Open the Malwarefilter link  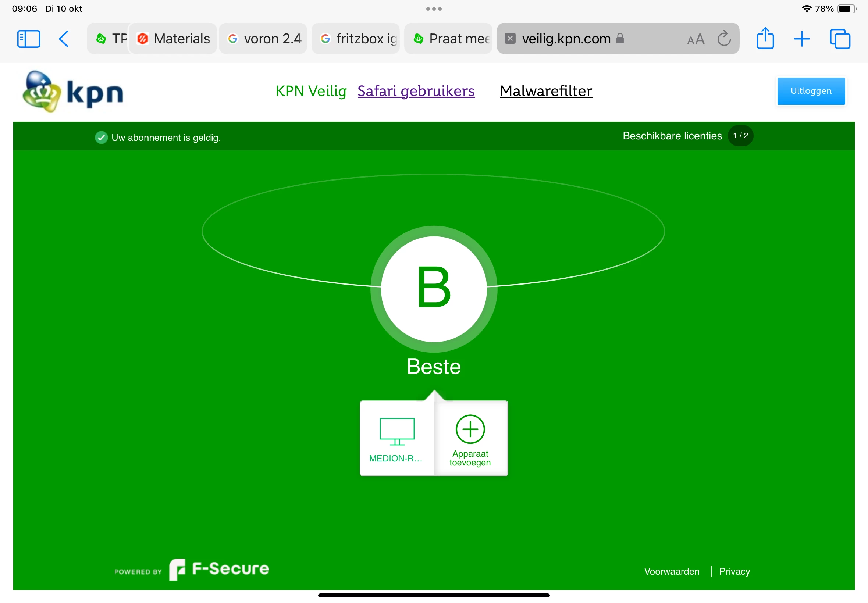point(546,91)
